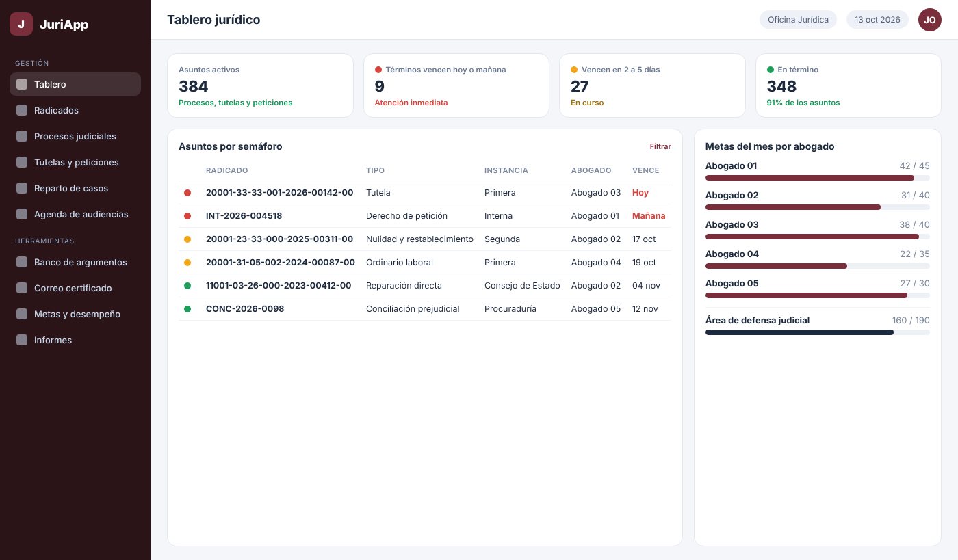Open the Radicados menu item
The width and height of the screenshot is (958, 560).
75,110
